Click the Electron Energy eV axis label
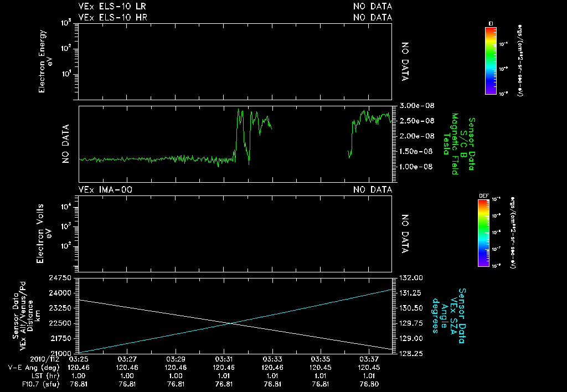 tap(46, 61)
